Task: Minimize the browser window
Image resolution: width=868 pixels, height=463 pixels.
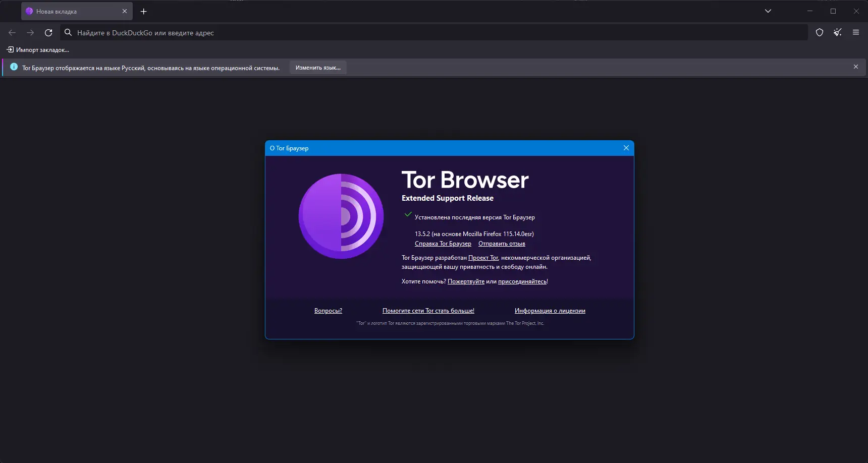Action: click(x=810, y=11)
